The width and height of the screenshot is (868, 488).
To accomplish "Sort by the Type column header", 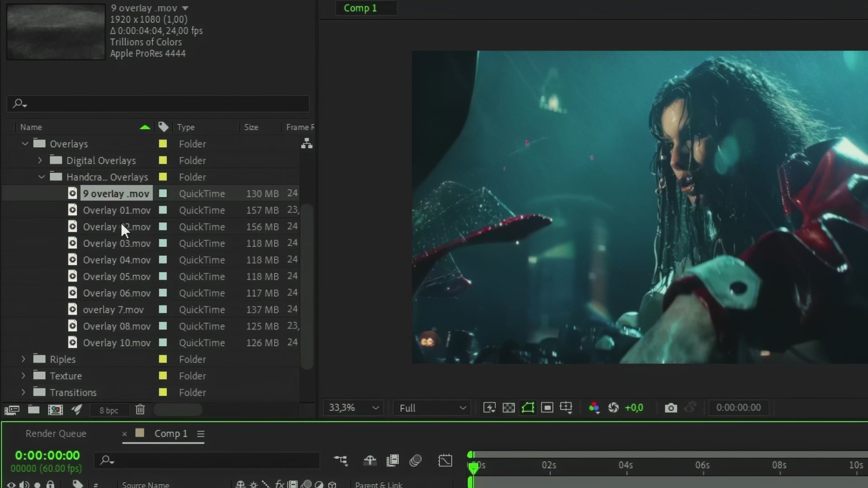I will (x=186, y=127).
